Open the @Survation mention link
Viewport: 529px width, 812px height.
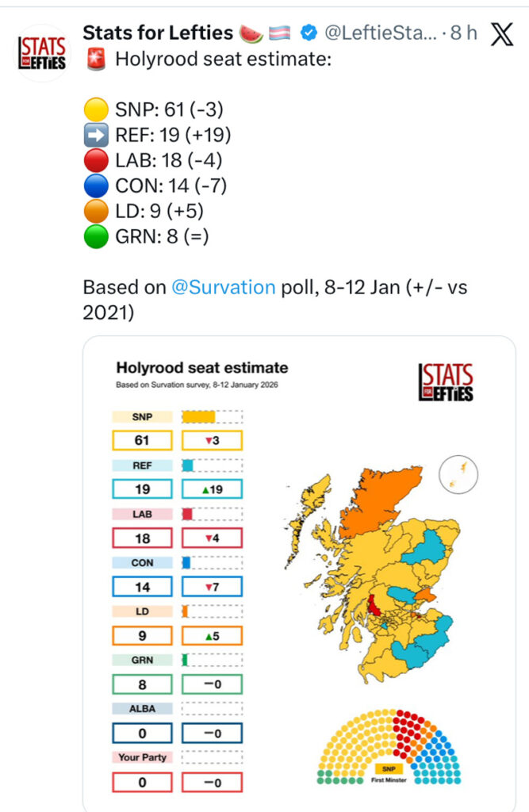(x=224, y=287)
